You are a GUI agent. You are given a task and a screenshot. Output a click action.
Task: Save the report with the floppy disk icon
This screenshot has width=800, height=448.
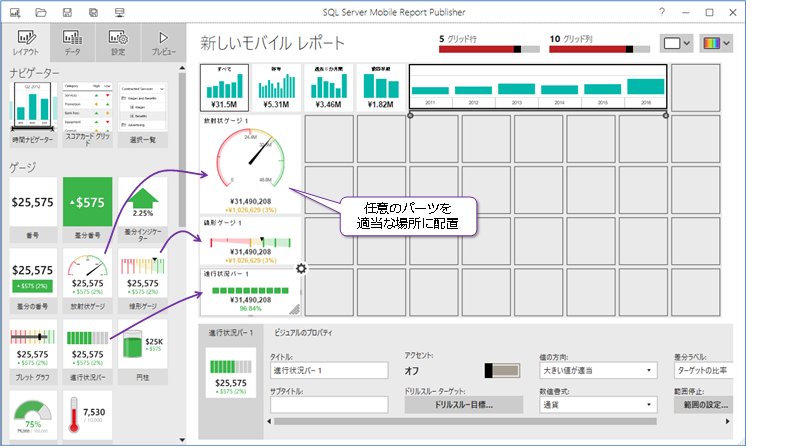(67, 12)
